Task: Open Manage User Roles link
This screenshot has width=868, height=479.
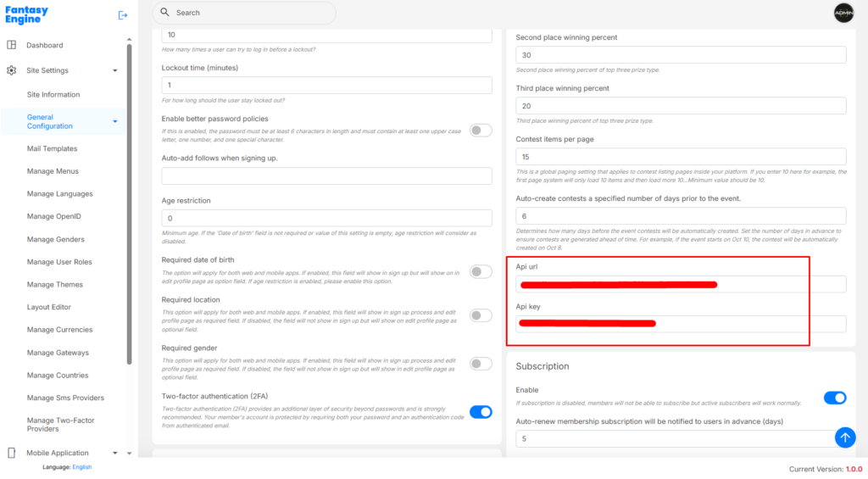Action: [59, 262]
